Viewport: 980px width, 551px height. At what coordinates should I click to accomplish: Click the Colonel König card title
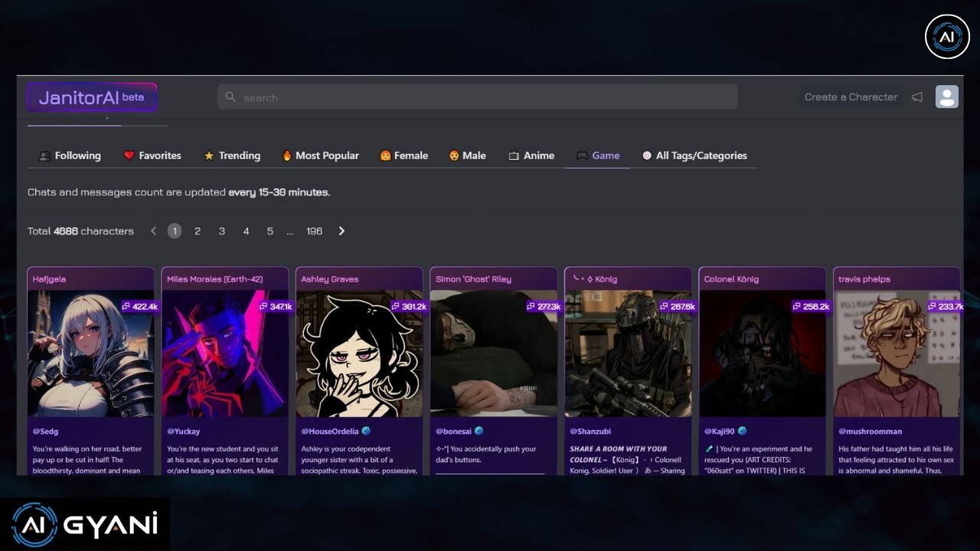pyautogui.click(x=732, y=279)
